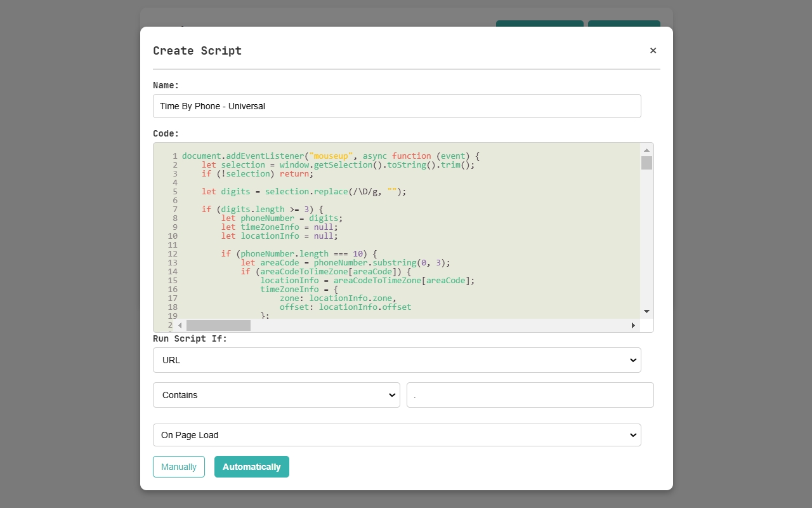Click the horizontal scrollbar thumb
Viewport: 812px width, 508px height.
coord(218,324)
